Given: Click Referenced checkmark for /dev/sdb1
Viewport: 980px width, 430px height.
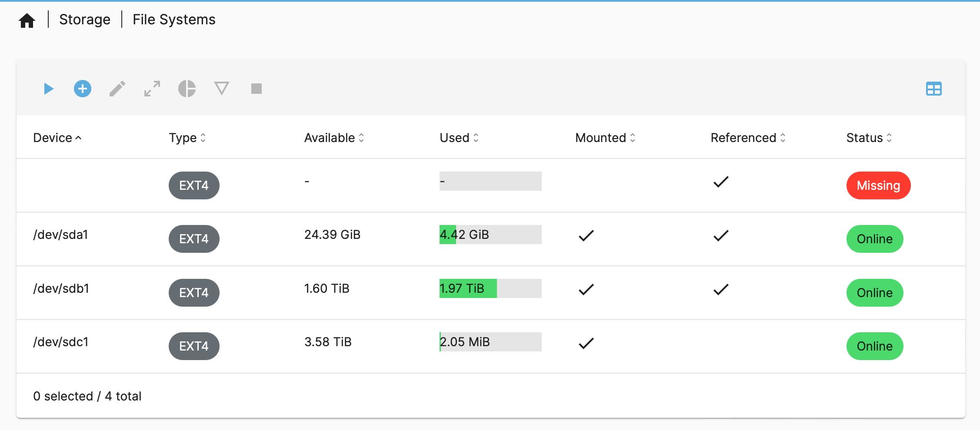Looking at the screenshot, I should click(x=721, y=289).
